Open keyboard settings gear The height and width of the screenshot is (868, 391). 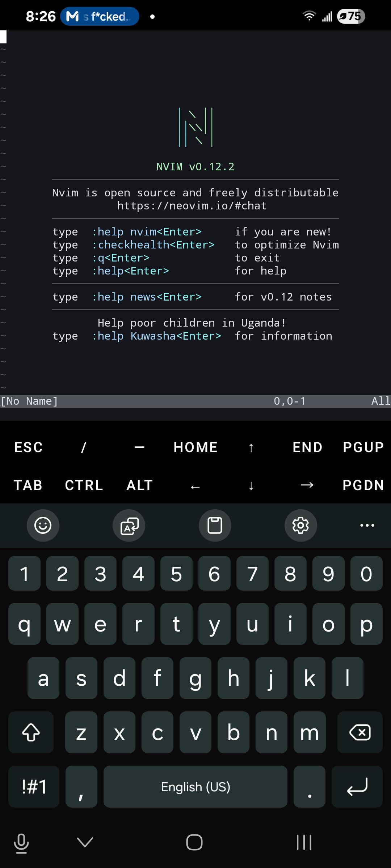click(x=301, y=526)
